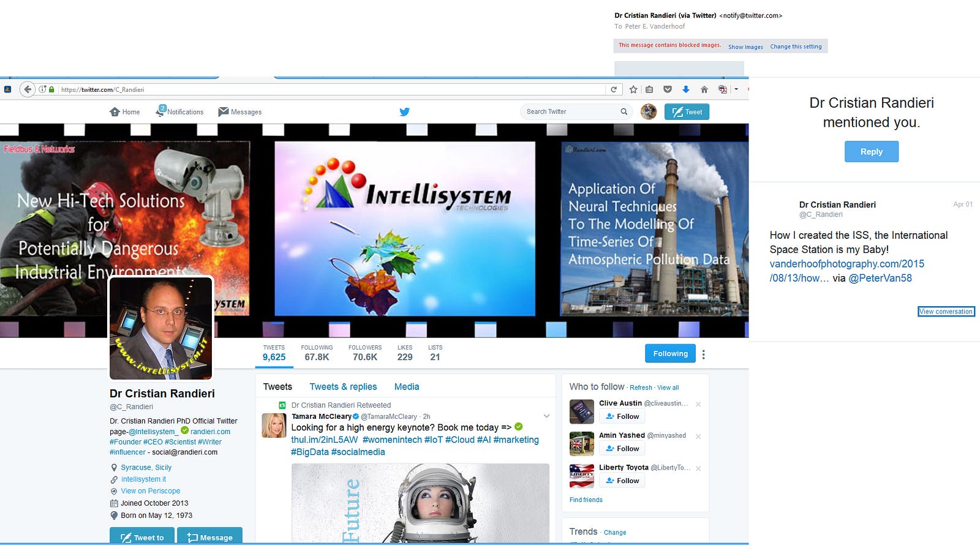The image size is (980, 551).
Task: Click View all in Who to follow
Action: click(668, 388)
